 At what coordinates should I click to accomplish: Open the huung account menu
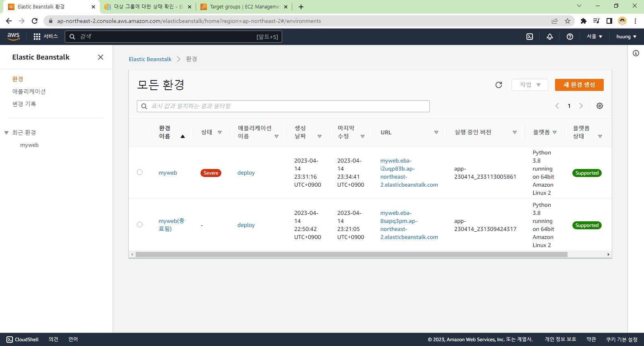[626, 37]
